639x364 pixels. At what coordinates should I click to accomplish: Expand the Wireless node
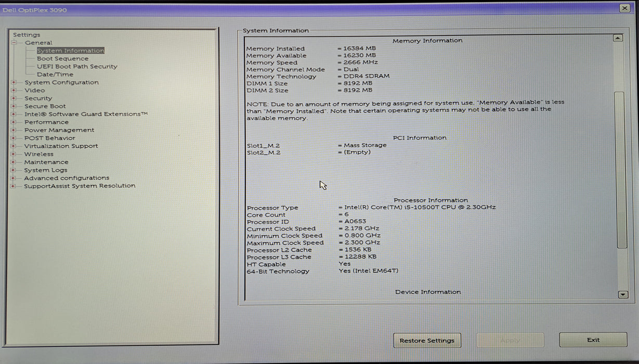click(x=14, y=154)
